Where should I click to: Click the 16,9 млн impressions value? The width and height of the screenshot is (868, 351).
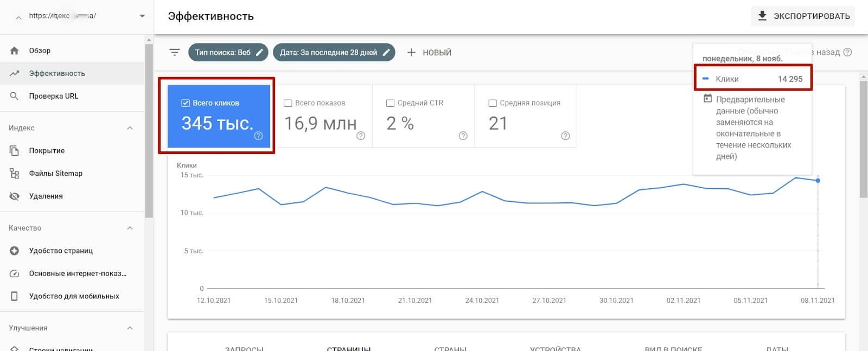point(321,124)
